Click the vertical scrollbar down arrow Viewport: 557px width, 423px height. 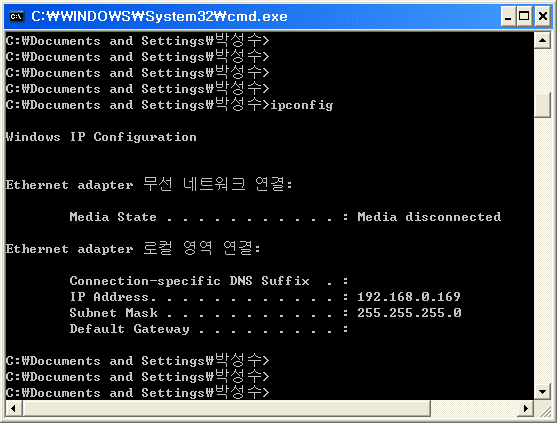[542, 392]
